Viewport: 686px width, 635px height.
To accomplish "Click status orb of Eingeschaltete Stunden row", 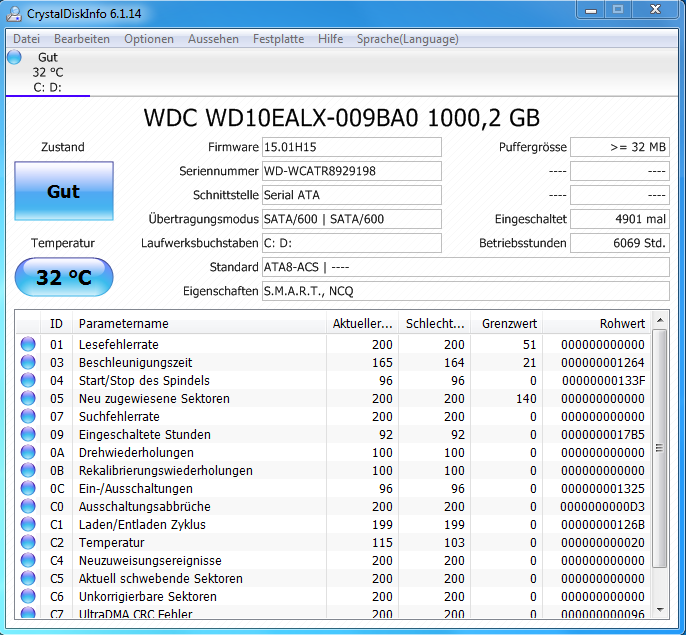I will pyautogui.click(x=28, y=434).
